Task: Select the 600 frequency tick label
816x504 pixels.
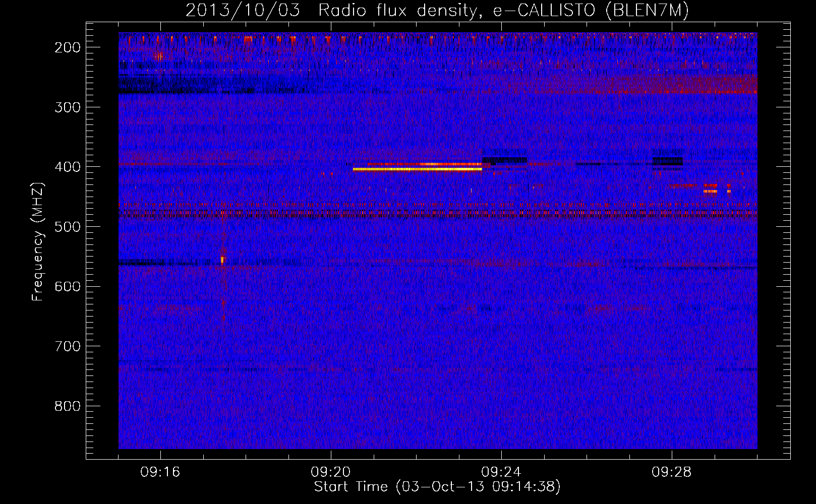Action: click(x=67, y=287)
